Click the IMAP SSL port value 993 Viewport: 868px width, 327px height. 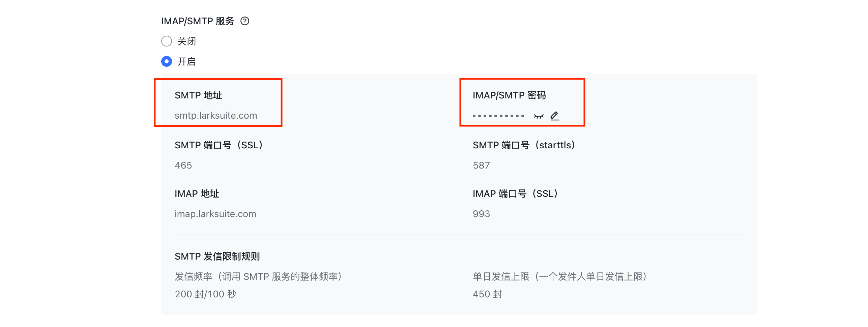tap(482, 214)
